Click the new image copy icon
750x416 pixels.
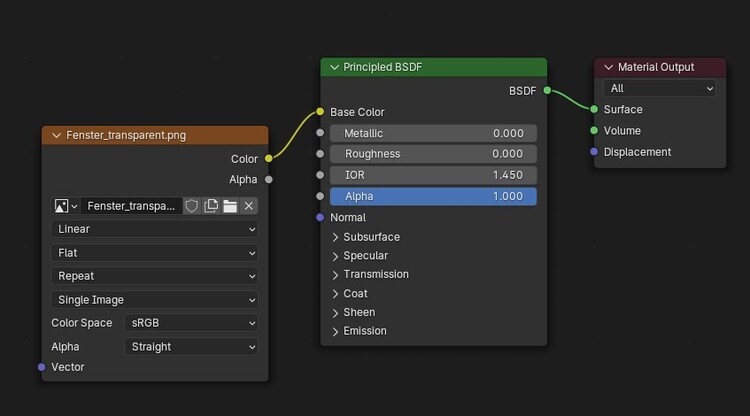point(211,206)
